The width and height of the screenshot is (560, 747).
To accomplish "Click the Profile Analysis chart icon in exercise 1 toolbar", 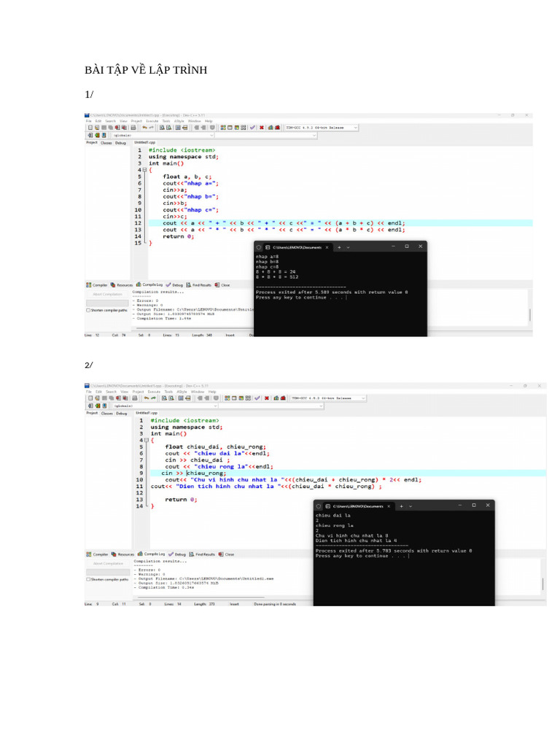I will tap(271, 128).
